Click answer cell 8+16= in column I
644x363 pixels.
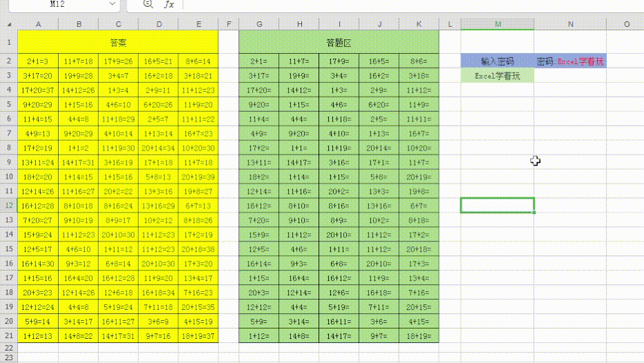(339, 206)
